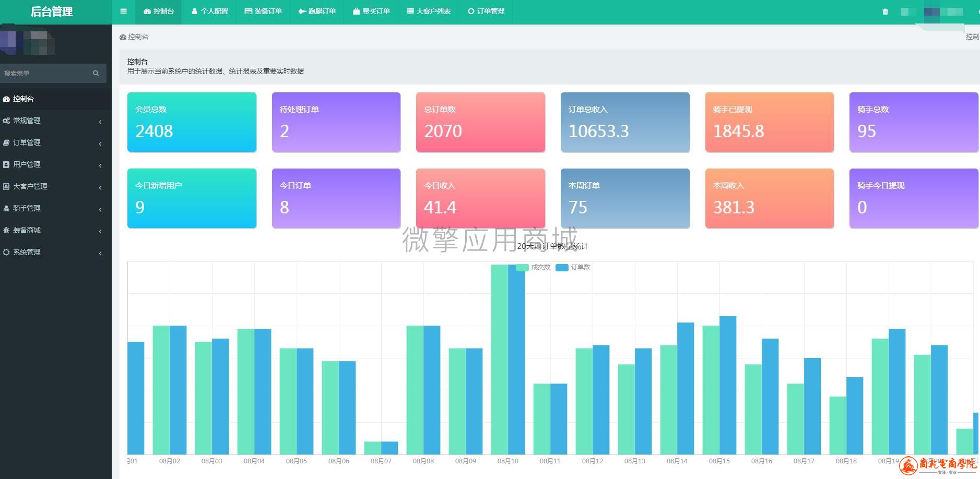This screenshot has width=980, height=479.
Task: Expand 装备商城 in the sidebar
Action: [56, 230]
